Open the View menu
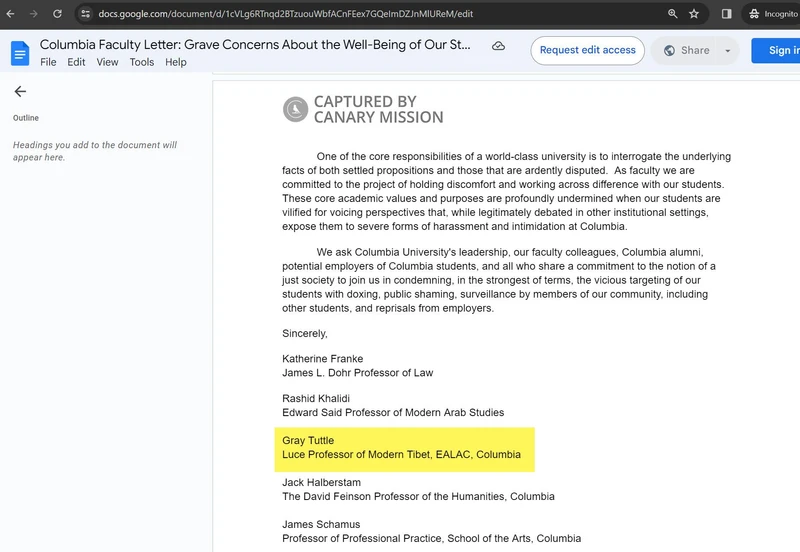The width and height of the screenshot is (800, 552). (107, 62)
